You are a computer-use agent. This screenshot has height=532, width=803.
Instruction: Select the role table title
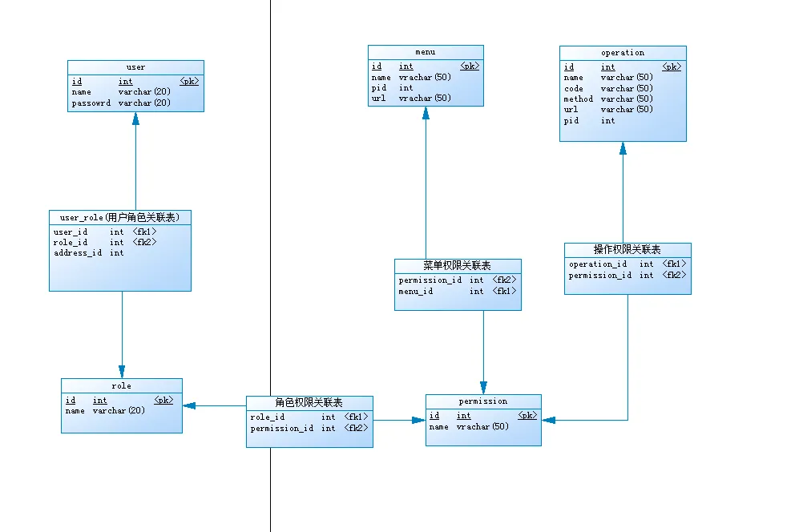[x=121, y=386]
